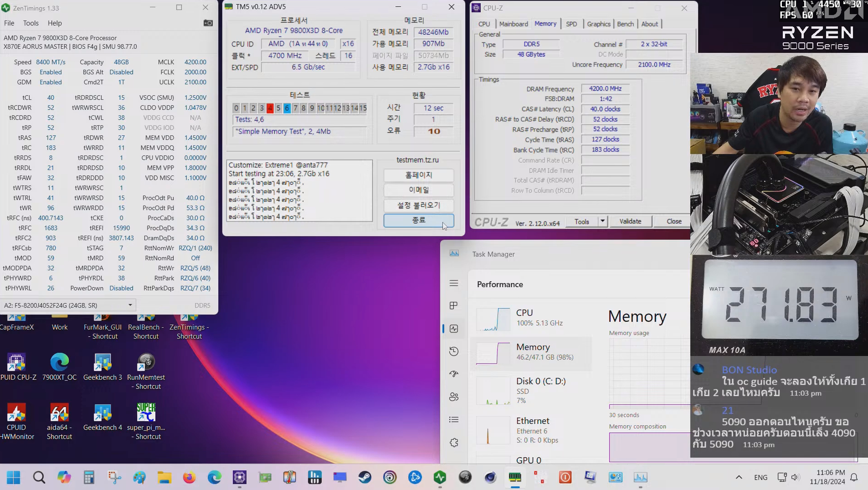Launch CPUID CPU-Z desktop icon
Viewport: 868px width, 490px height.
(16, 367)
